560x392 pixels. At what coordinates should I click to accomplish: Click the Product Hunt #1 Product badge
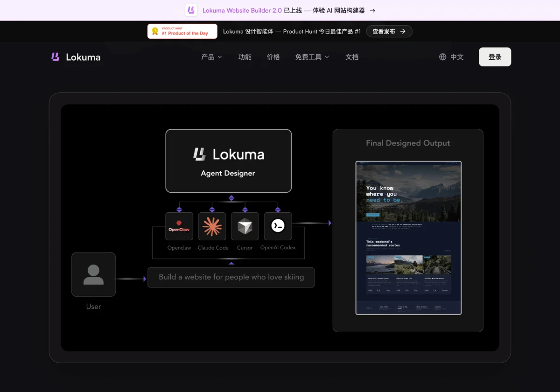[x=182, y=31]
